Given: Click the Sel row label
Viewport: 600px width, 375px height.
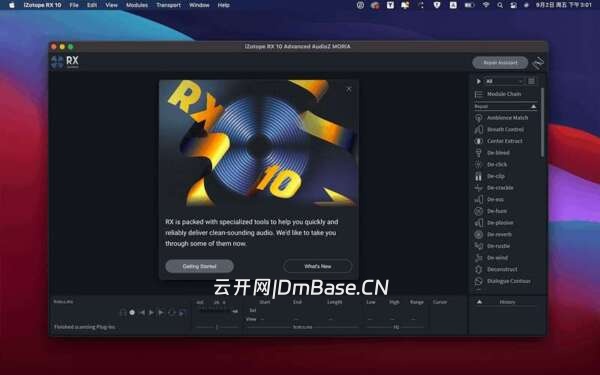Looking at the screenshot, I should click(253, 310).
